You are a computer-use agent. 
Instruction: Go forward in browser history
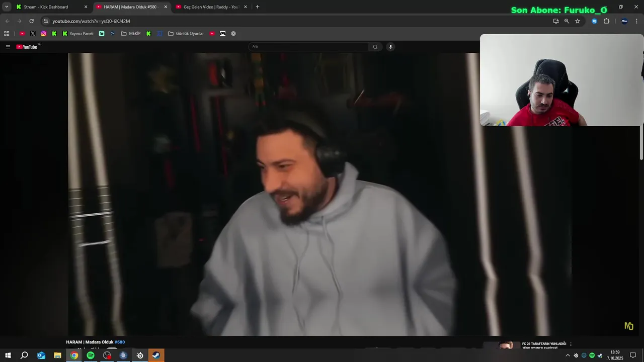[19, 21]
